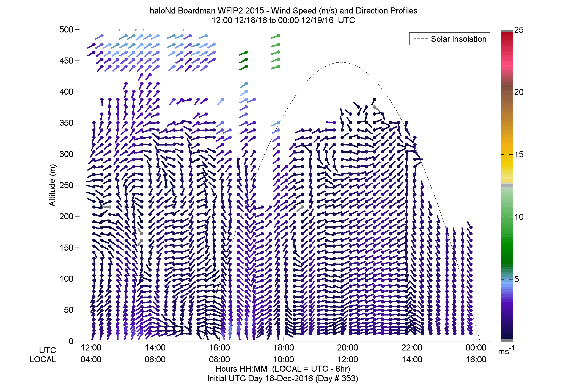Viewport: 577px width, 392px height.
Task: Click the 00:00 UTC time tick label
Action: [x=476, y=347]
